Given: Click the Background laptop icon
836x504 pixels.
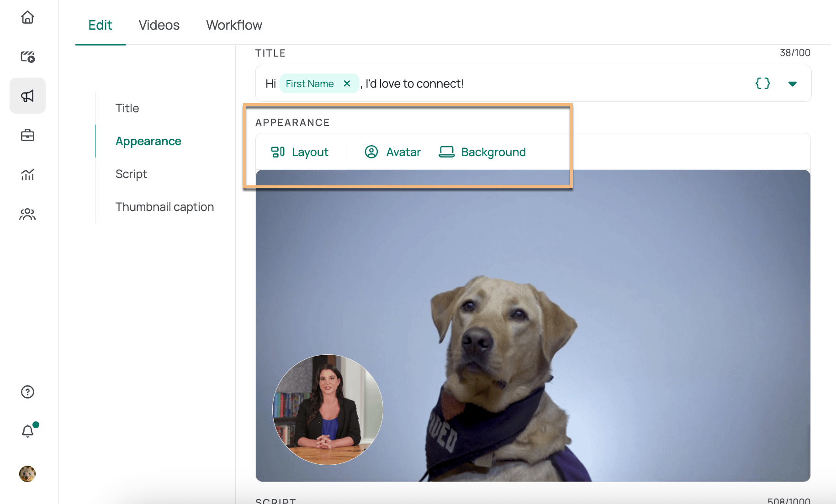Looking at the screenshot, I should point(447,152).
